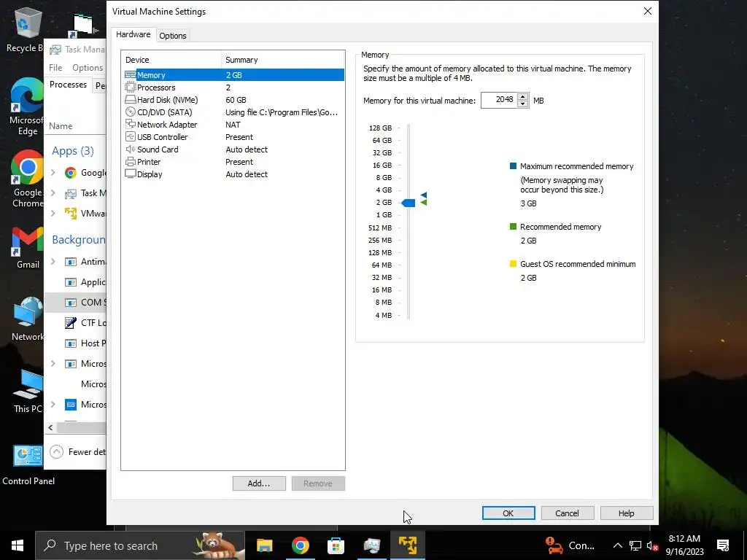Click the Add... hardware button
The width and height of the screenshot is (747, 560).
[x=259, y=483]
